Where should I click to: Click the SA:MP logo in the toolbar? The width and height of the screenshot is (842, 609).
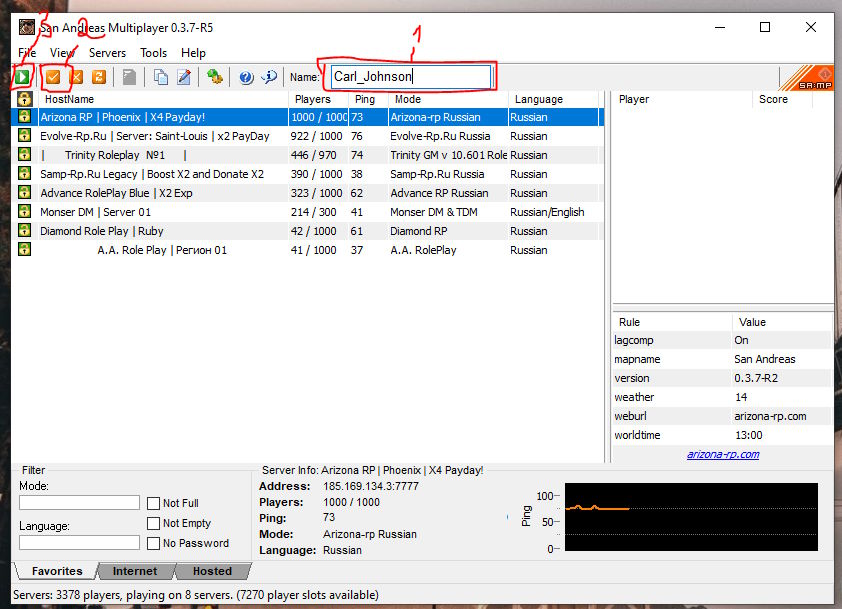807,78
